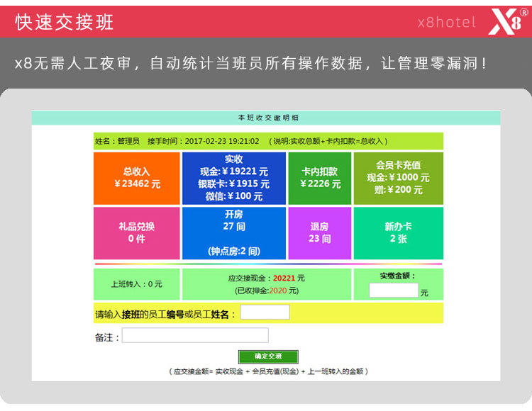Viewport: 532px width, 411px height.
Task: Click the 银联卡:¥1915 元 line
Action: click(234, 184)
